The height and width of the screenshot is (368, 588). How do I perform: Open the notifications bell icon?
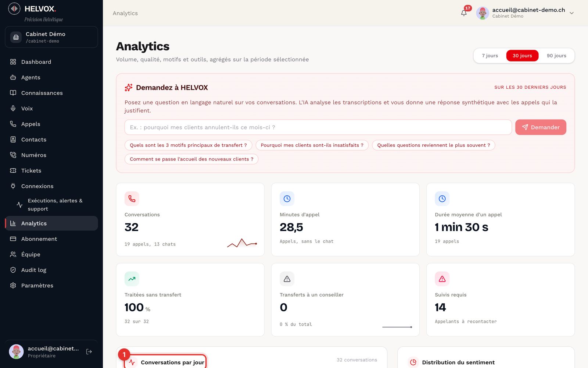point(464,13)
